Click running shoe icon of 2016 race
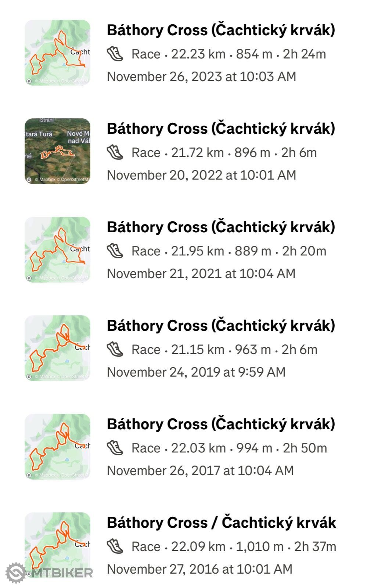Viewport: 385px width, 588px height. click(115, 546)
